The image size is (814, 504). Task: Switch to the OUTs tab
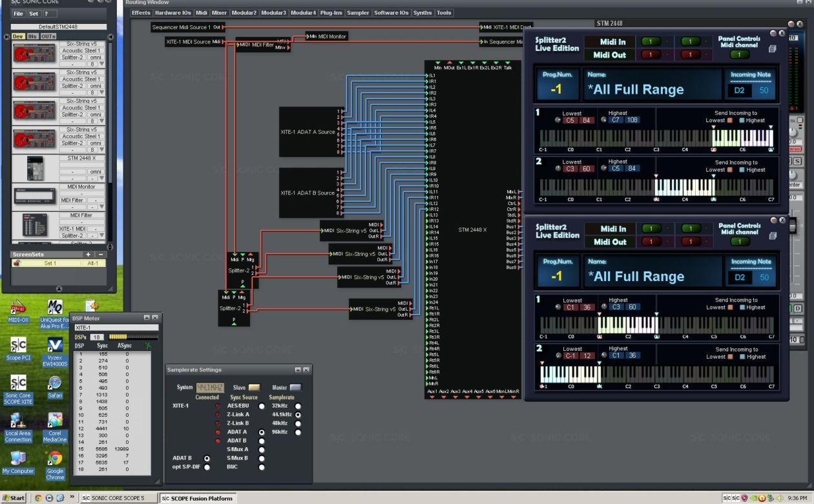point(48,37)
